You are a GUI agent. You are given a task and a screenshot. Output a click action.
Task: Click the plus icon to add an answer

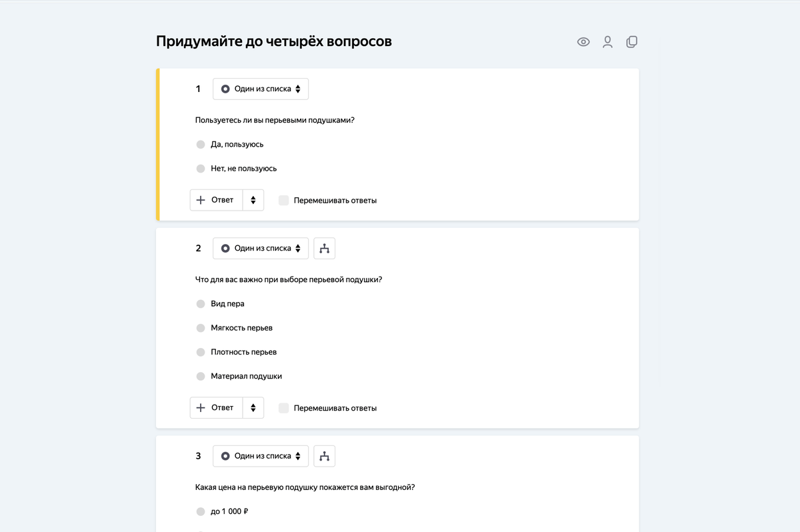click(x=200, y=199)
